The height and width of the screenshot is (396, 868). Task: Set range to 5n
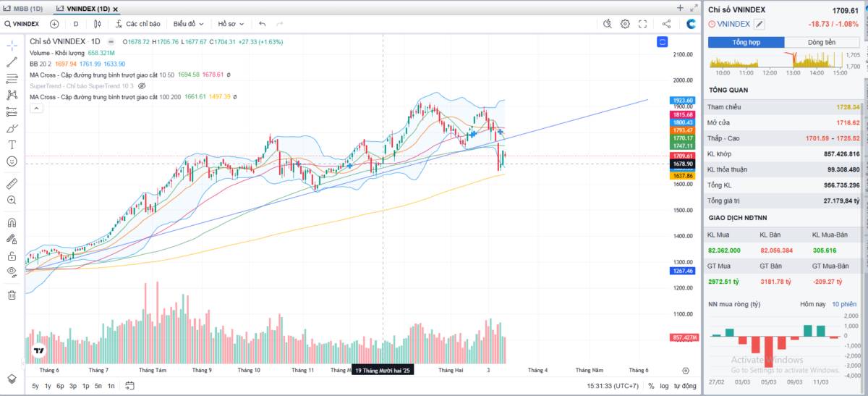pyautogui.click(x=98, y=386)
